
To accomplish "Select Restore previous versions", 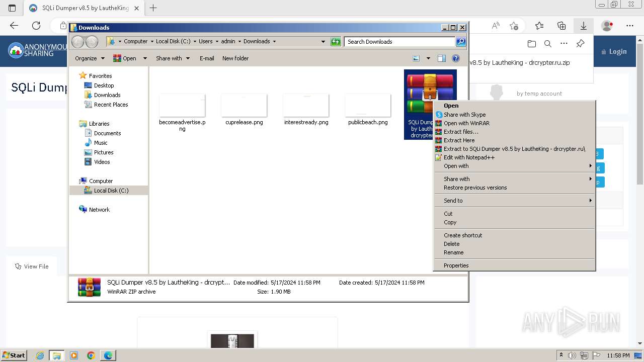I will (x=514, y=188).
